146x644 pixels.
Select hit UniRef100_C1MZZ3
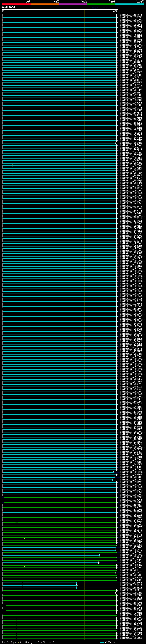pos(131,527)
